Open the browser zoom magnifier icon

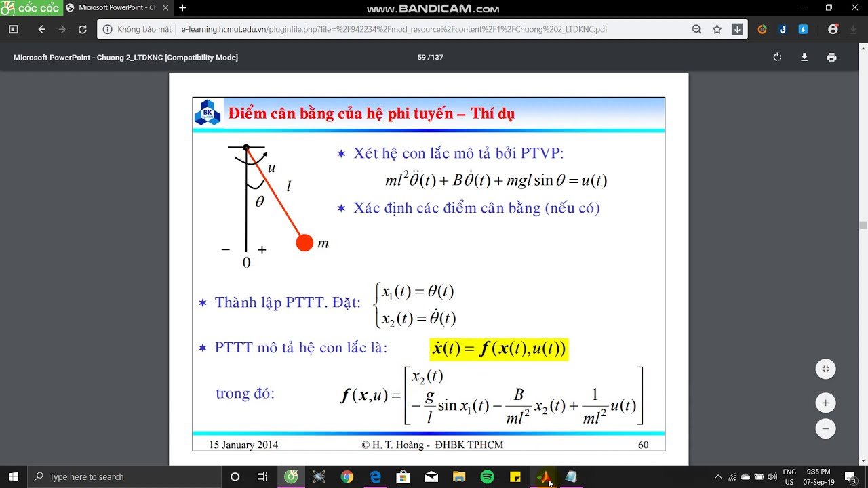[x=696, y=29]
